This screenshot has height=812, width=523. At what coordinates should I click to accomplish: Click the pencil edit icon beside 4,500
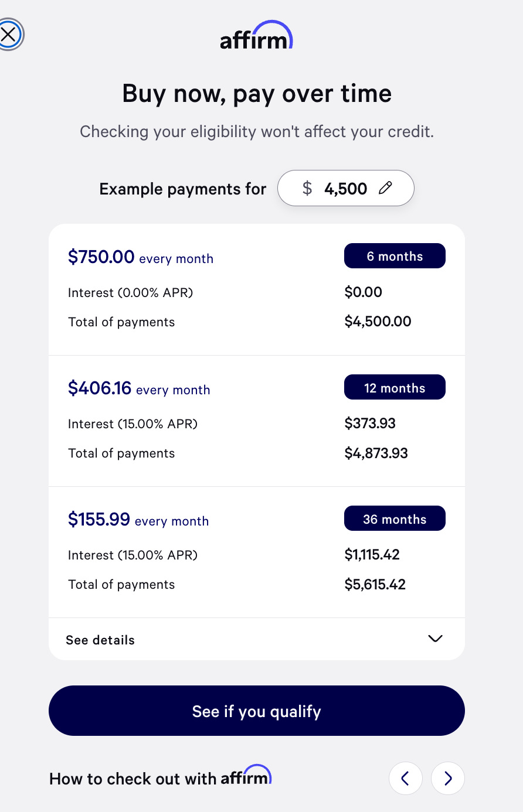385,188
